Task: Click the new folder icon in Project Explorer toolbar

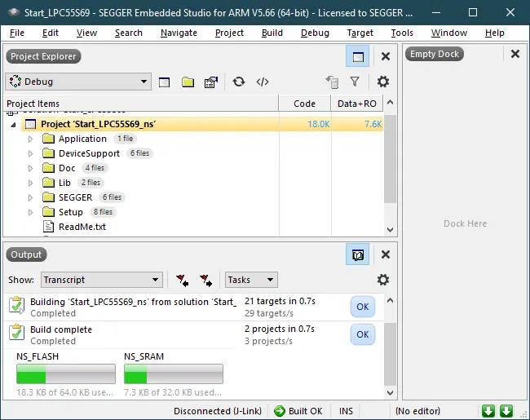Action: point(188,82)
